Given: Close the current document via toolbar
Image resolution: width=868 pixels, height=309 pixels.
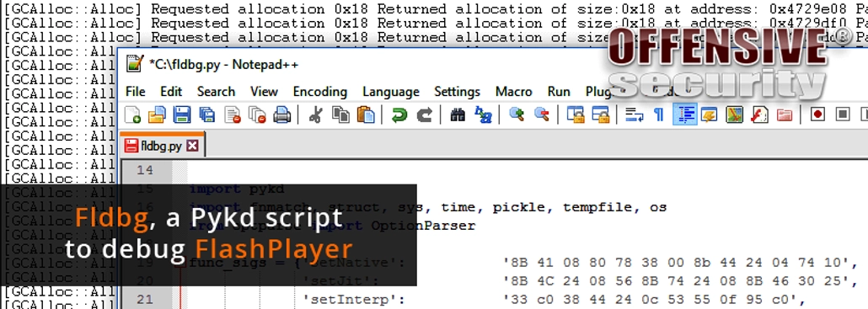Looking at the screenshot, I should tap(232, 115).
